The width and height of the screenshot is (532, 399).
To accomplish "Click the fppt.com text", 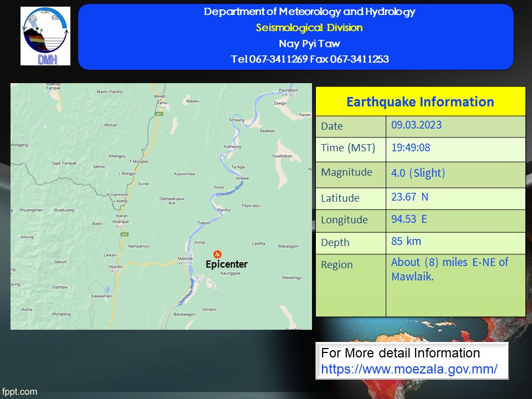I will 19,392.
